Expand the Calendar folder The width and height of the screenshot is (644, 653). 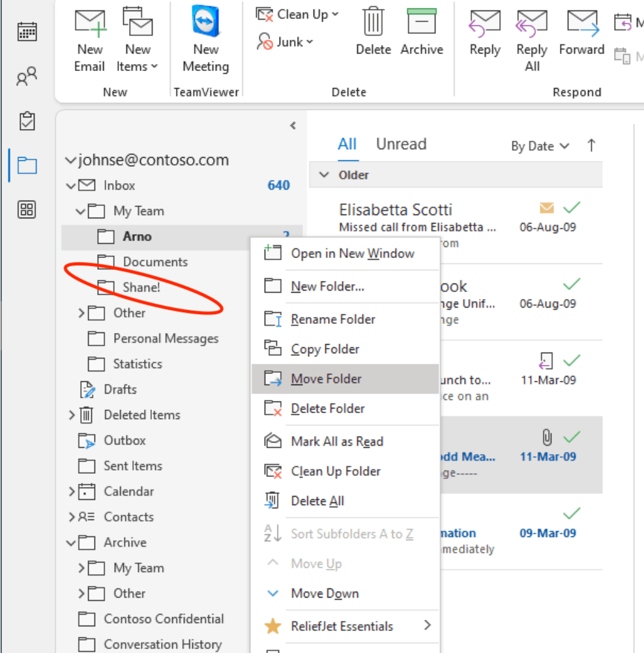[72, 492]
